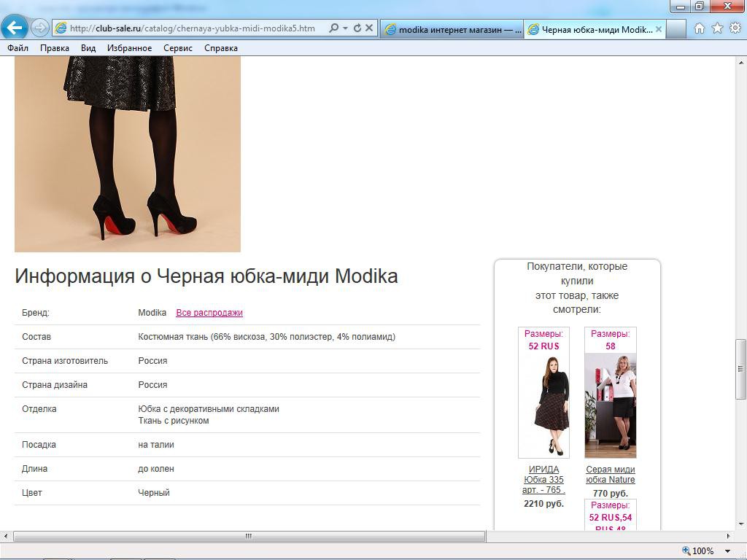Click the 'до колен' length value

click(x=156, y=469)
